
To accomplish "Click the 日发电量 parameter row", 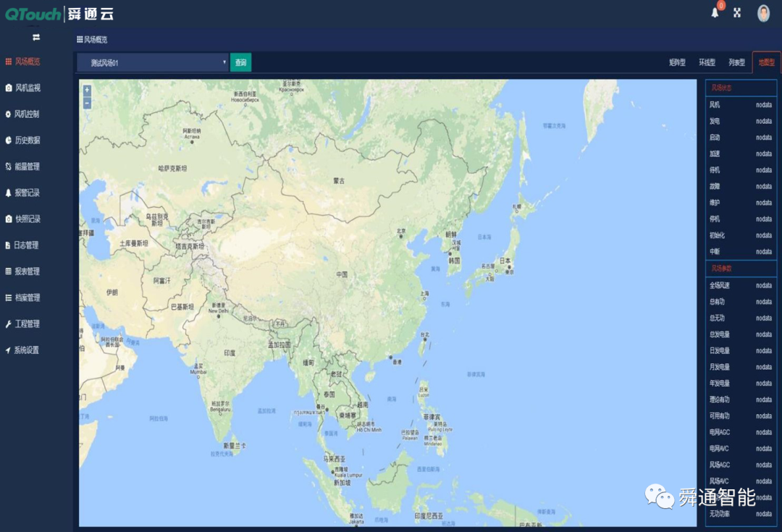I will click(x=741, y=350).
